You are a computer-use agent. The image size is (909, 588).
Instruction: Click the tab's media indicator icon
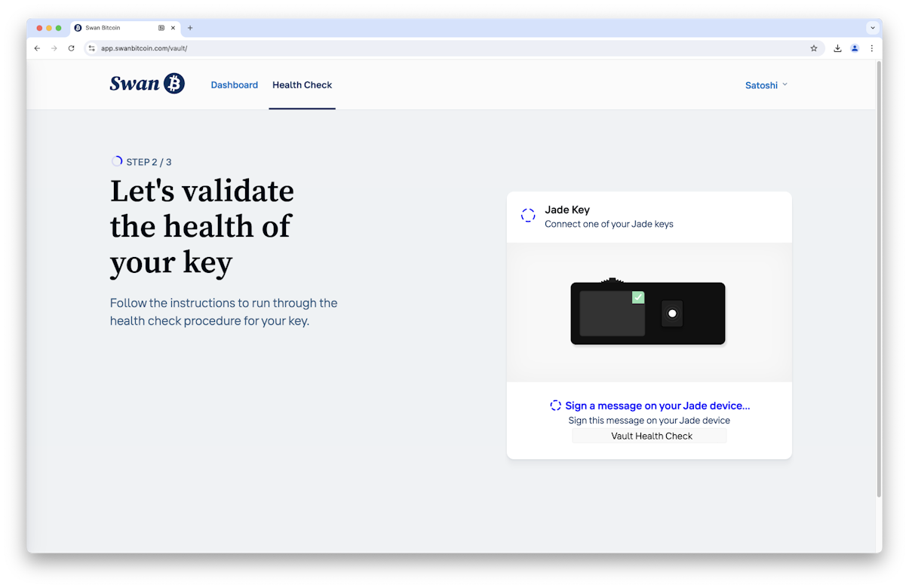point(161,28)
